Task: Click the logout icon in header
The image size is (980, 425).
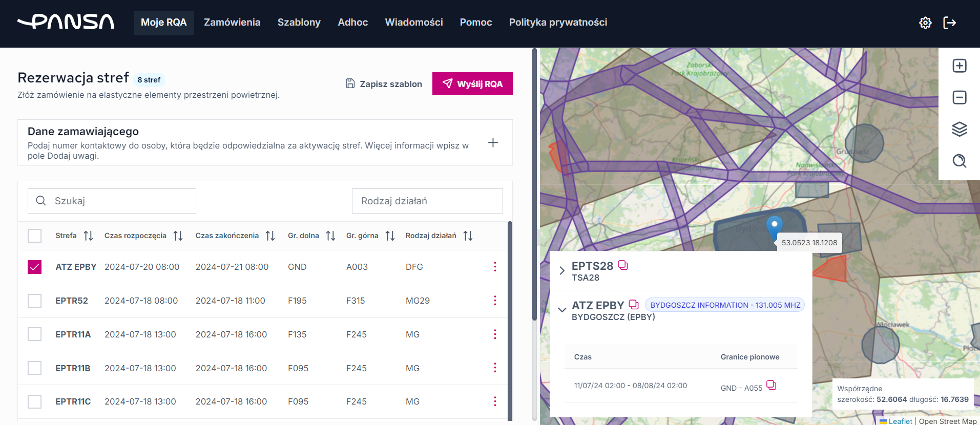Action: [x=949, y=23]
